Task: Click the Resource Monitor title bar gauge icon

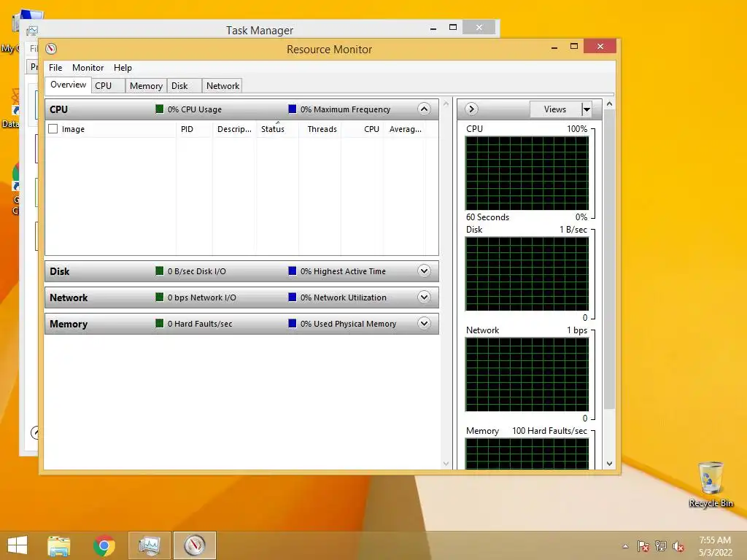Action: [x=51, y=49]
